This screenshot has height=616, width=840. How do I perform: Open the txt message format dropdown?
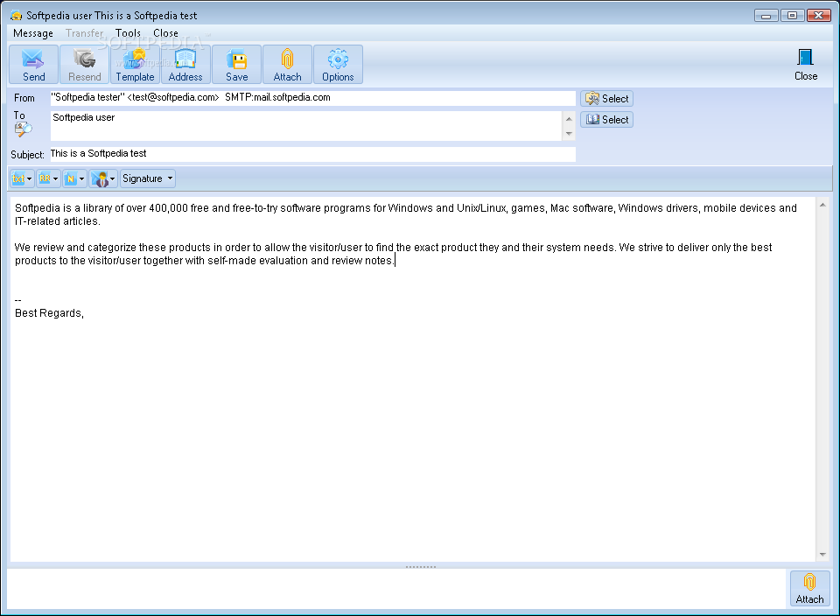click(22, 178)
